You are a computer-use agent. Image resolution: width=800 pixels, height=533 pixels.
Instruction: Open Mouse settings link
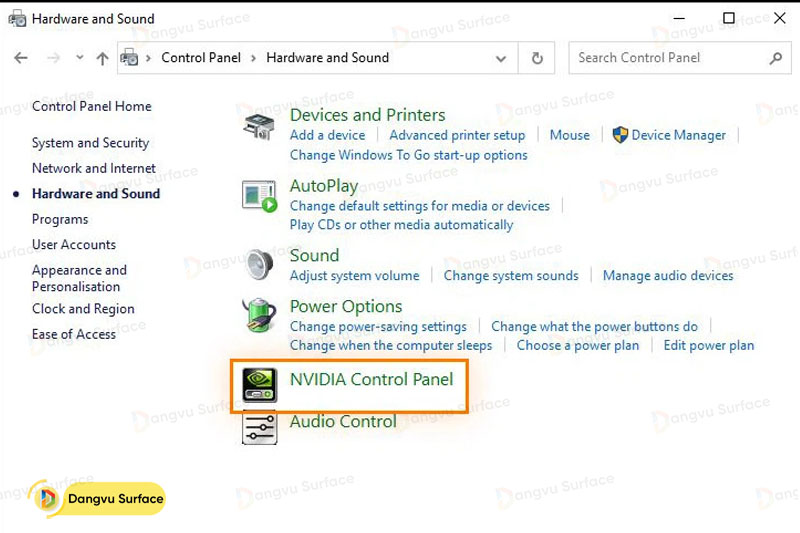click(x=569, y=135)
